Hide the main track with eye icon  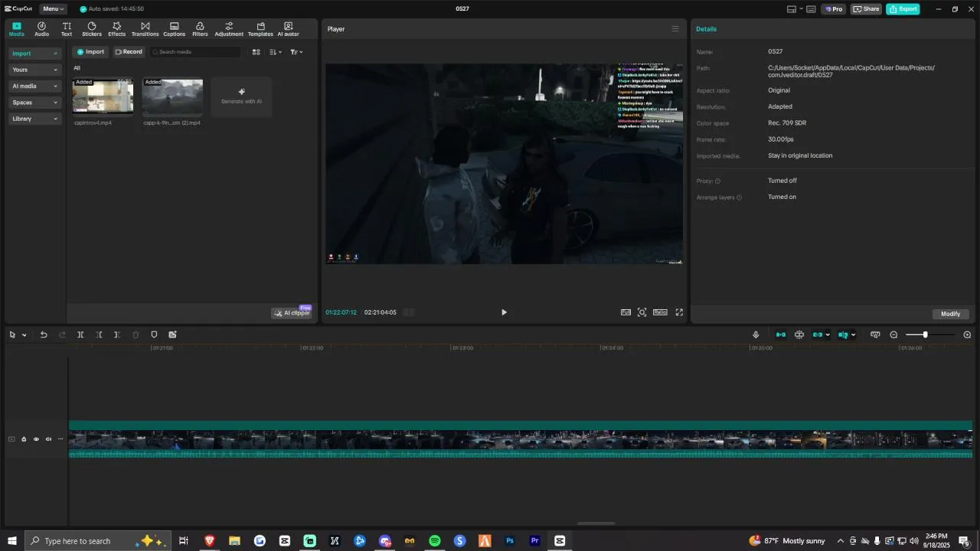(x=36, y=439)
